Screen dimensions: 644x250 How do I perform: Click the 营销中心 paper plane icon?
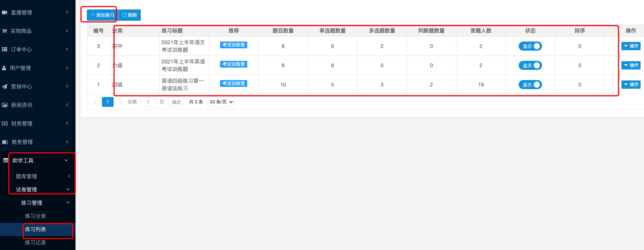tap(5, 86)
